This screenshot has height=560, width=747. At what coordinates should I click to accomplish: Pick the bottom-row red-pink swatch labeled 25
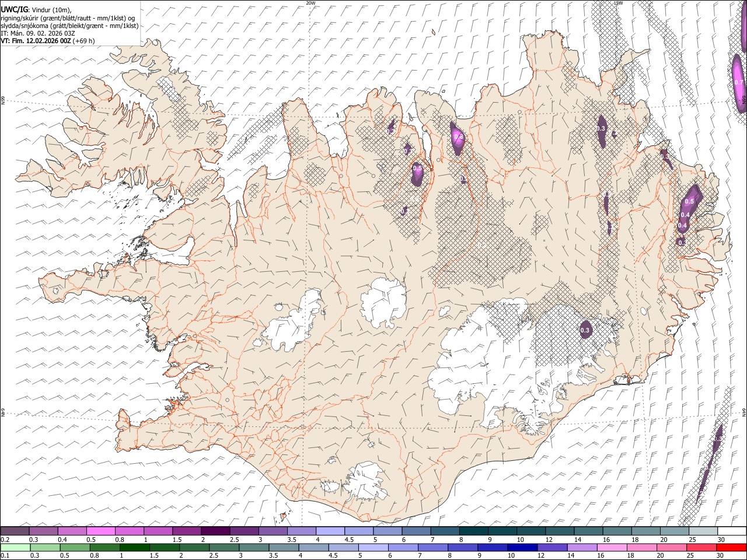tap(701, 547)
